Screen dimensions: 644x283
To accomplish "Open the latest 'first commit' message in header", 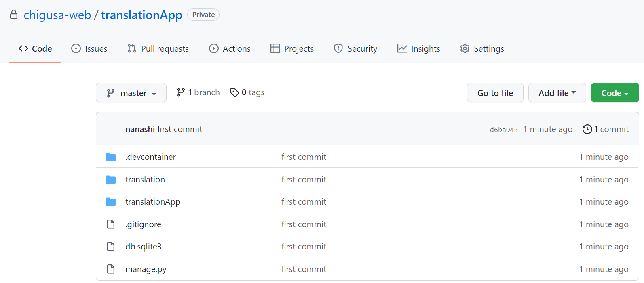I will [180, 129].
